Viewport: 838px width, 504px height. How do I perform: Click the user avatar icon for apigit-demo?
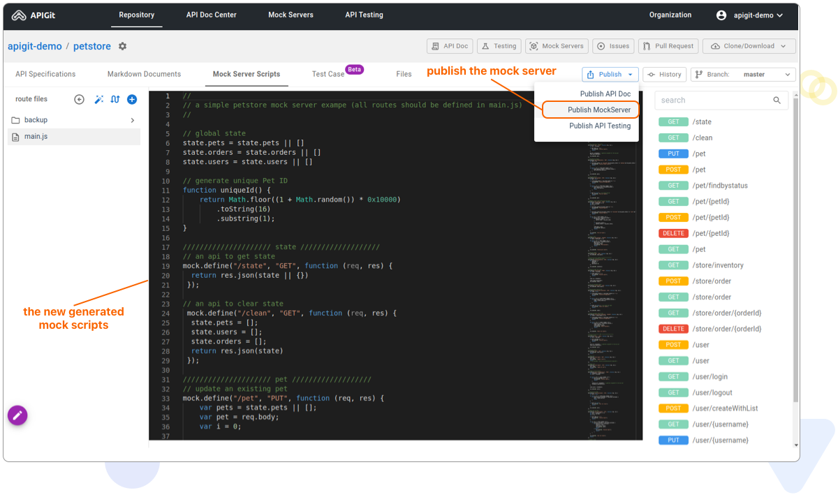click(721, 15)
